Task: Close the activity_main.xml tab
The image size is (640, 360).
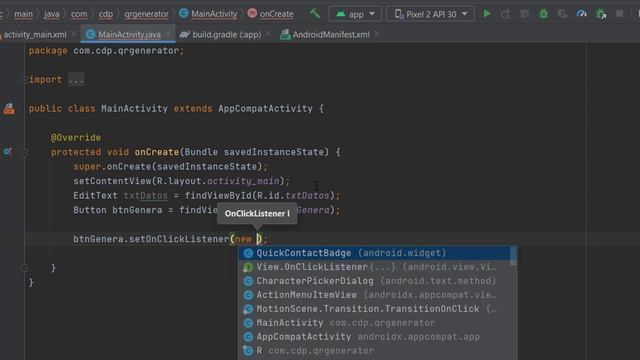Action: pyautogui.click(x=74, y=35)
